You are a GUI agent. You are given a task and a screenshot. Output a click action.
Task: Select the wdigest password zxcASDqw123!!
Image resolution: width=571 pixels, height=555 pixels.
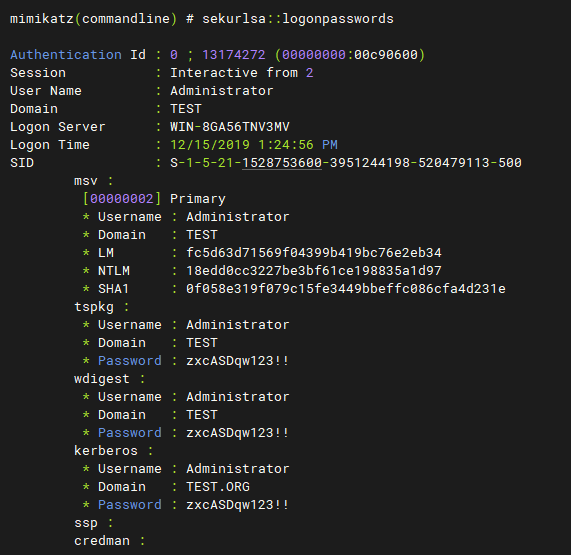pyautogui.click(x=237, y=433)
